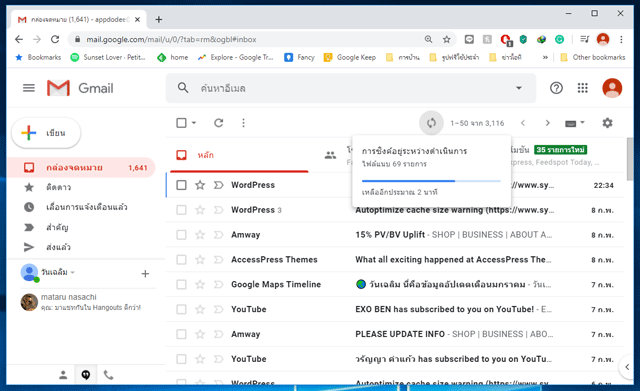
Task: Click the Gmail logo
Action: coord(80,88)
